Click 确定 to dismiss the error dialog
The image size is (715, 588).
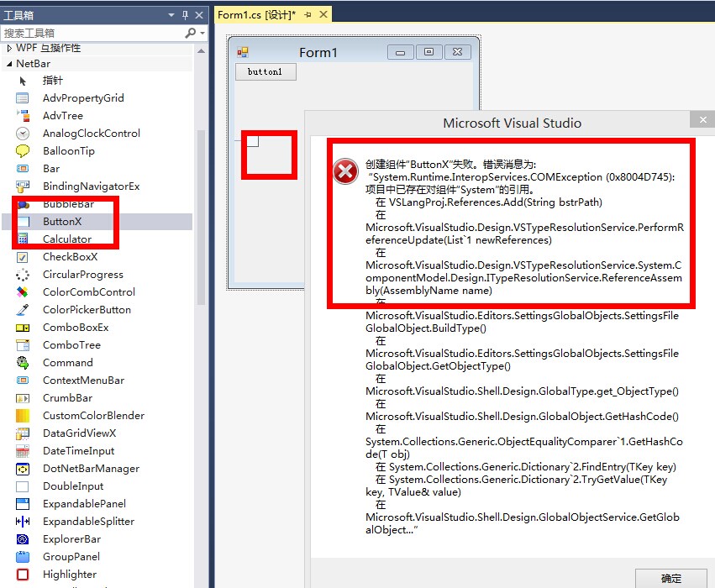coord(670,578)
